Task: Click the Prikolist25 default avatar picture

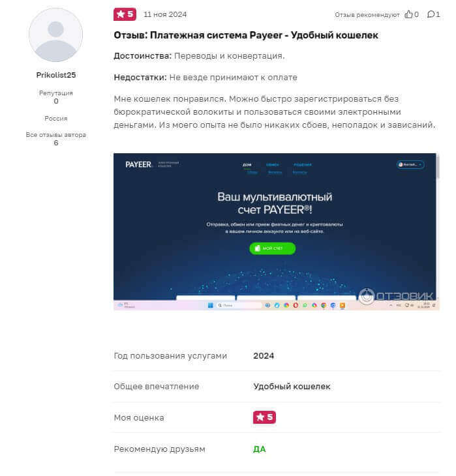Action: (56, 35)
